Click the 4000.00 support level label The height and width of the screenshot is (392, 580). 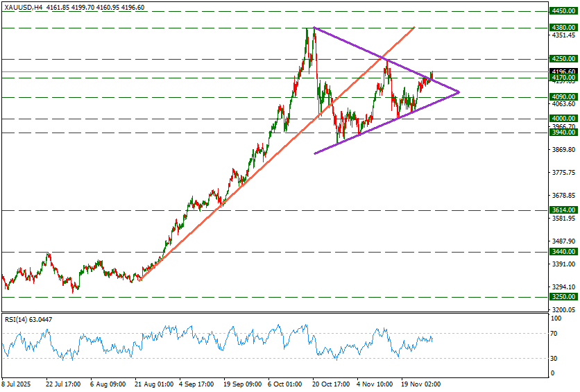point(563,119)
